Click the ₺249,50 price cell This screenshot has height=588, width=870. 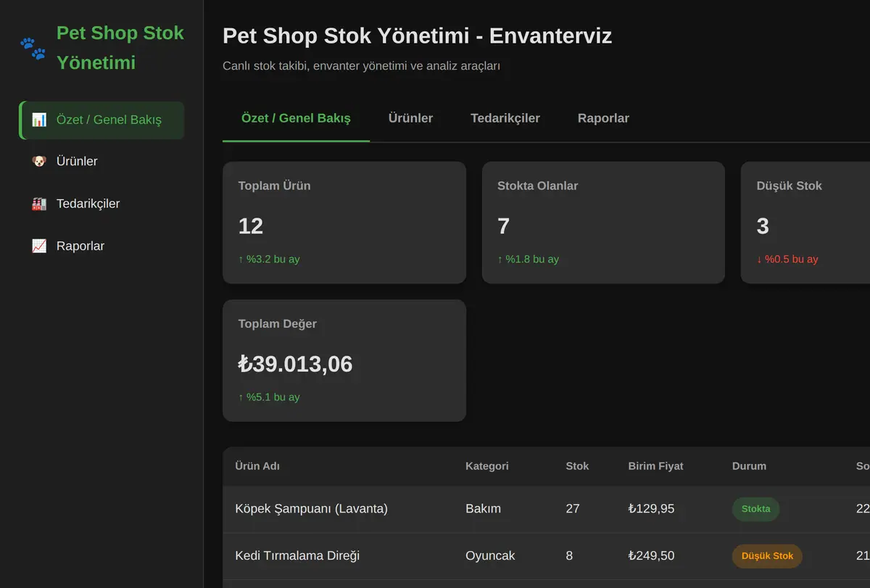[x=651, y=556]
